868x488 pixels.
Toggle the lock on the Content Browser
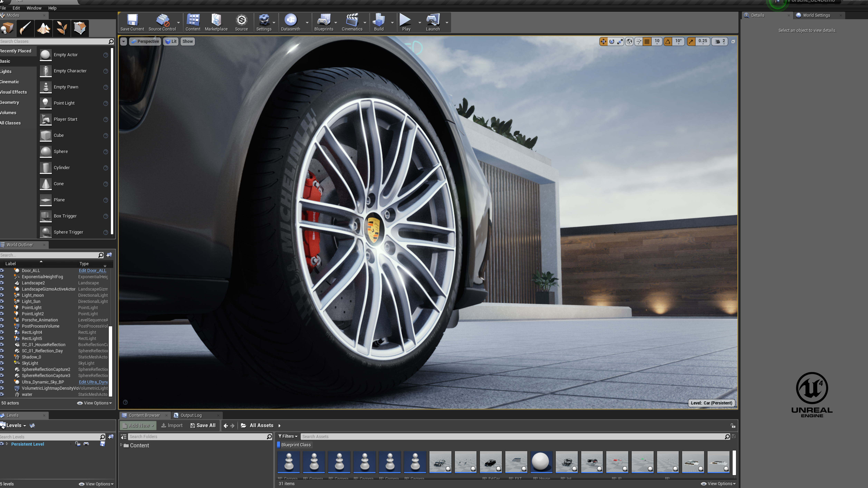[733, 426]
